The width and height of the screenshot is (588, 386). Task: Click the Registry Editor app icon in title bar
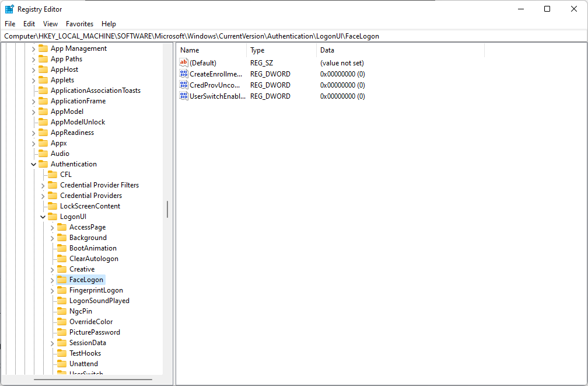tap(9, 9)
